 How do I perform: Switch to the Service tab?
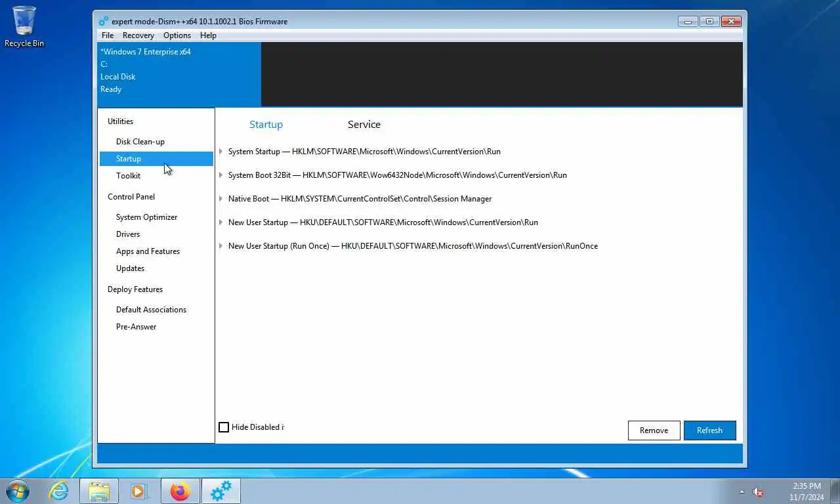coord(364,125)
